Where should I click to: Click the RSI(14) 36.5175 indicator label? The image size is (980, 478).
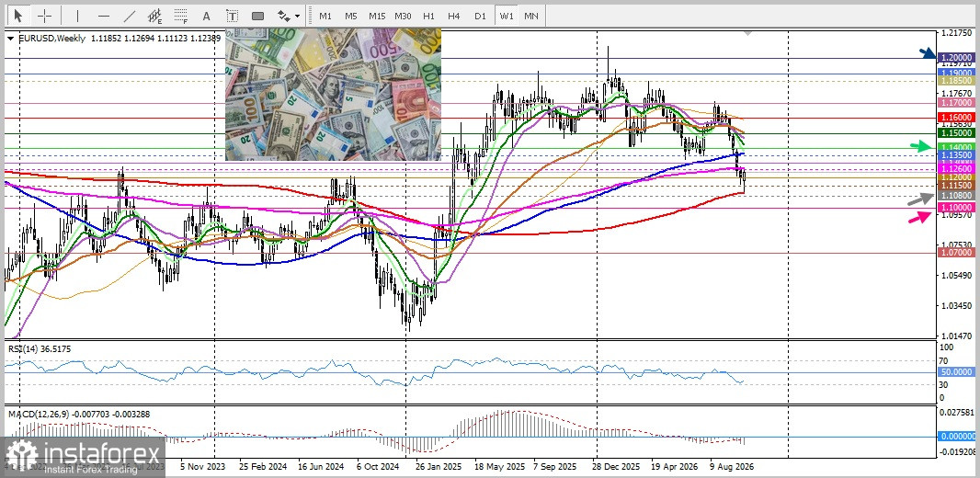click(x=40, y=348)
